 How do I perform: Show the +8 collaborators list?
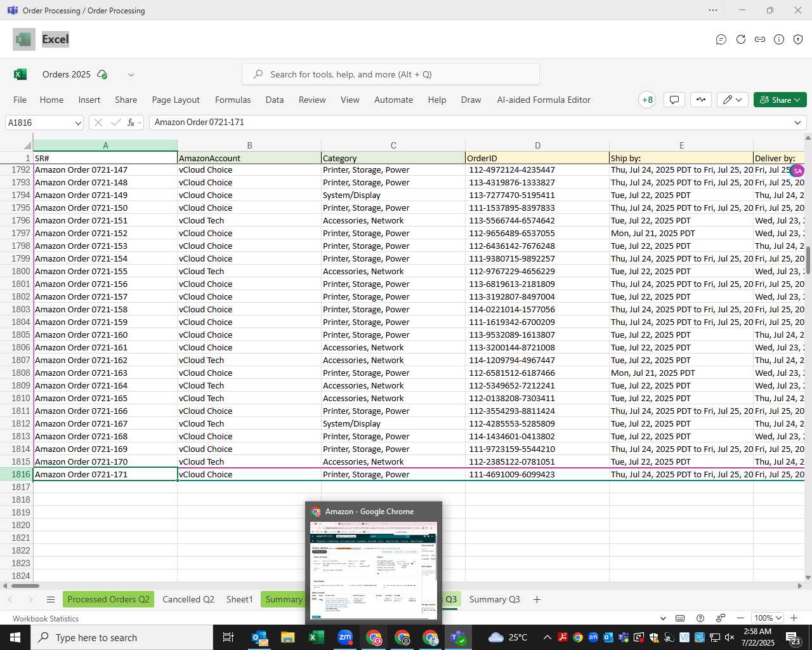coord(647,100)
